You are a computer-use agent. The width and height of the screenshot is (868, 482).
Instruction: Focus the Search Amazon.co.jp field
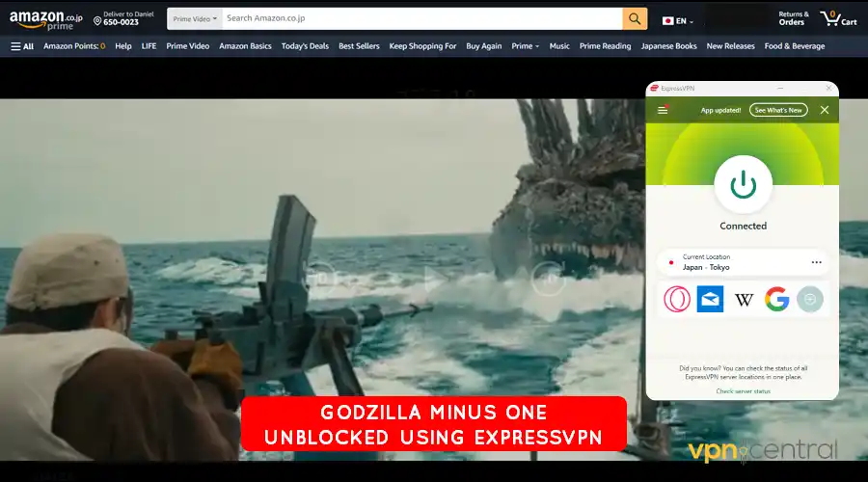pyautogui.click(x=421, y=18)
